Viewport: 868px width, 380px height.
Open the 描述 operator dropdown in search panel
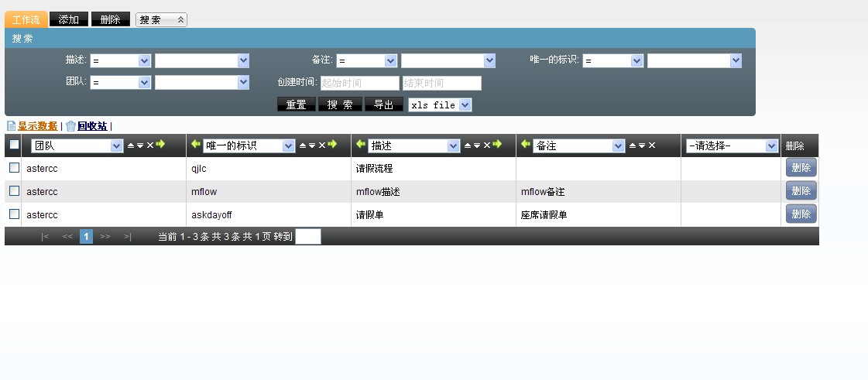pos(120,60)
